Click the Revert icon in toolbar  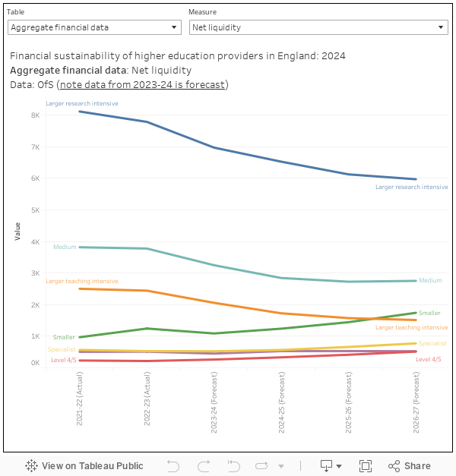pyautogui.click(x=233, y=466)
